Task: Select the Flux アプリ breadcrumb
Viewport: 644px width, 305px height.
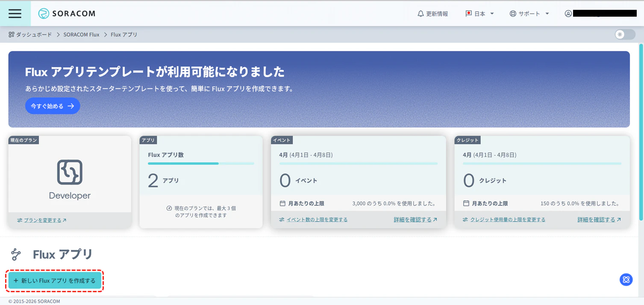Action: (124, 35)
